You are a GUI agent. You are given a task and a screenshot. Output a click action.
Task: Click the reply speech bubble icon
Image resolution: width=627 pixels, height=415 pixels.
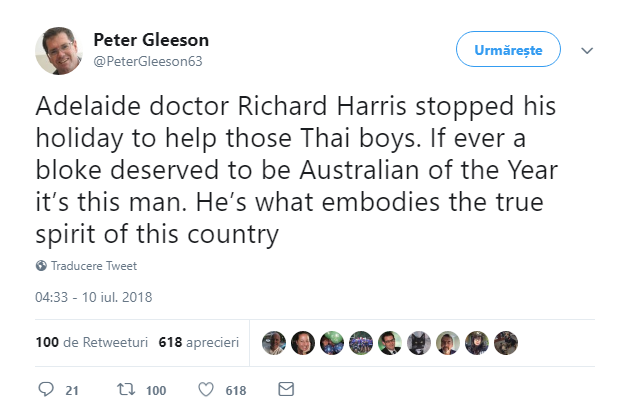46,389
